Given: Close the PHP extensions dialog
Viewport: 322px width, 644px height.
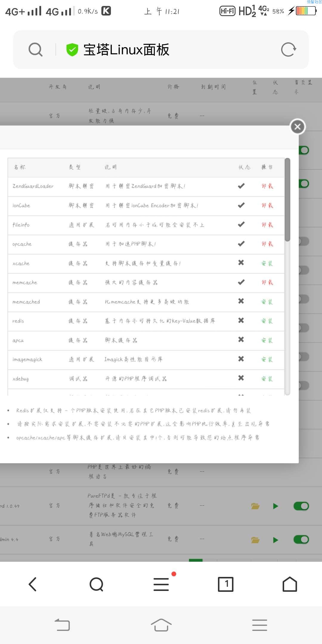Looking at the screenshot, I should click(x=298, y=127).
